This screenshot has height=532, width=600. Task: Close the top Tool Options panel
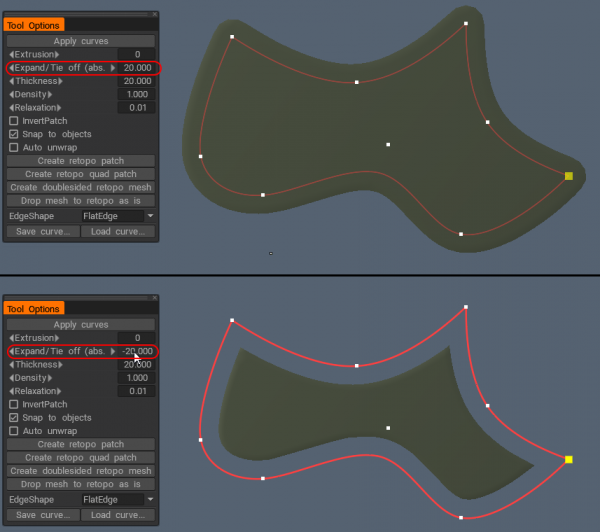click(153, 13)
